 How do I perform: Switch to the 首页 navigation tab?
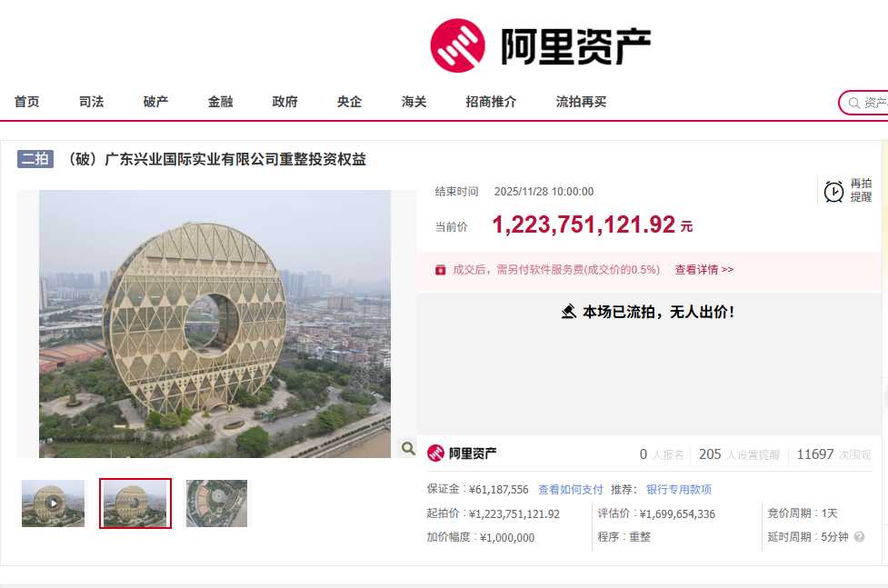tap(26, 102)
